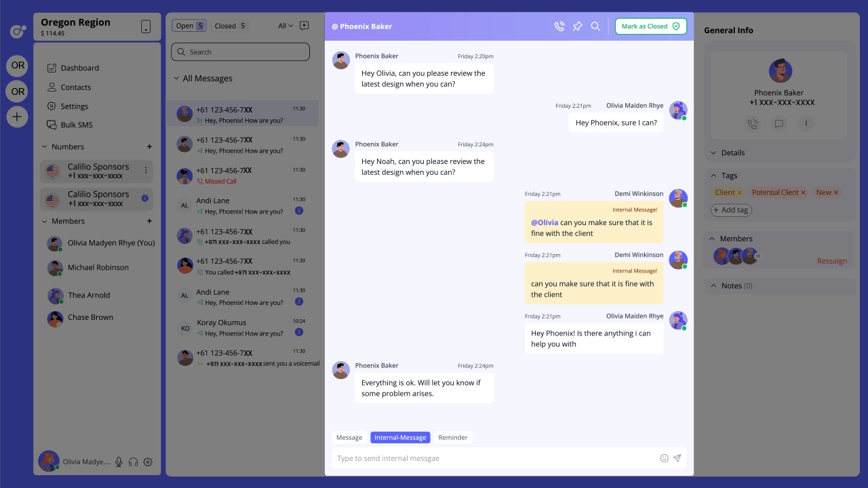Viewport: 868px width, 488px height.
Task: Open the emoji picker
Action: pyautogui.click(x=664, y=458)
